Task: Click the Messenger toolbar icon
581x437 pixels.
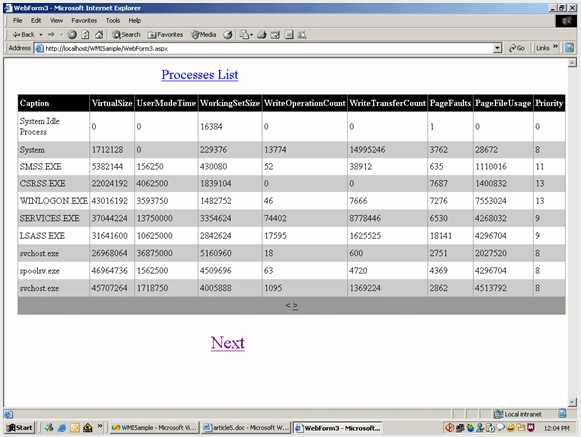Action: [x=302, y=35]
